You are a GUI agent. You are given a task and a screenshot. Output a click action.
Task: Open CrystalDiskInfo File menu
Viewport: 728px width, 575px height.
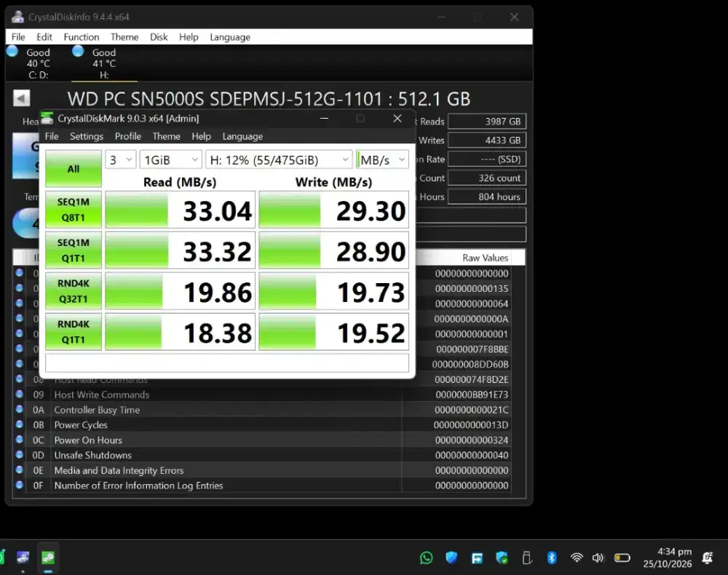18,36
